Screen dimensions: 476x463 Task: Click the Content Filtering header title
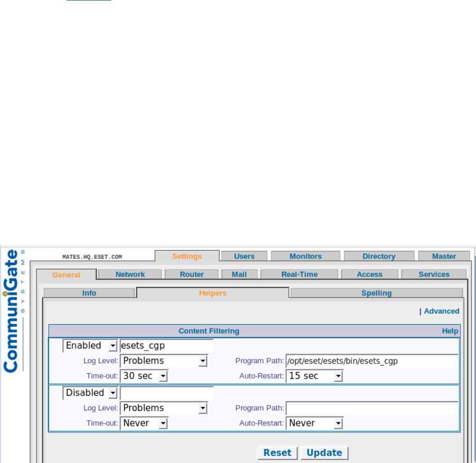click(x=209, y=331)
